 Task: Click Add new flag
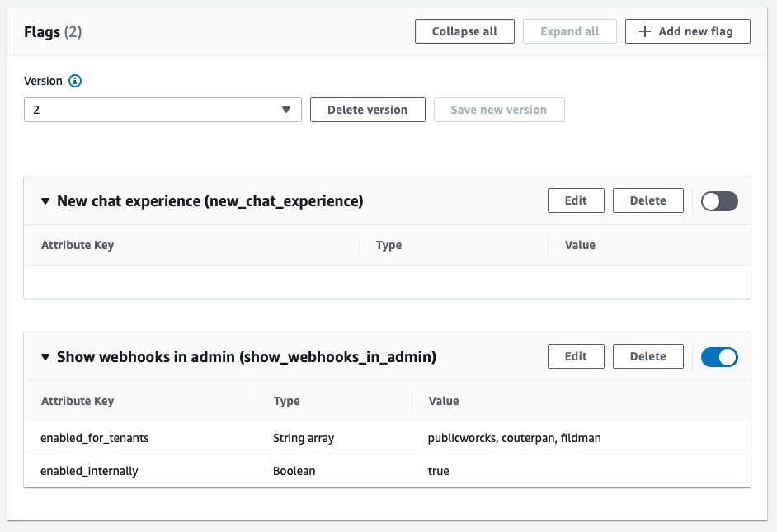click(x=688, y=31)
